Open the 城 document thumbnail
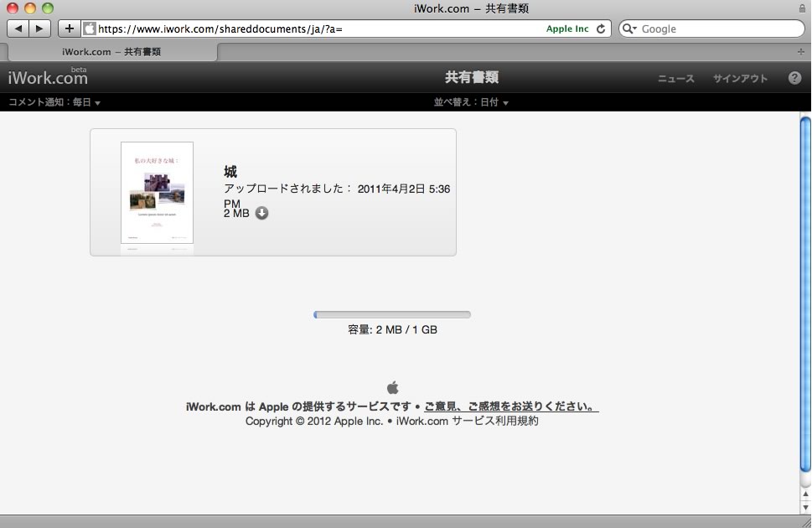 (157, 192)
